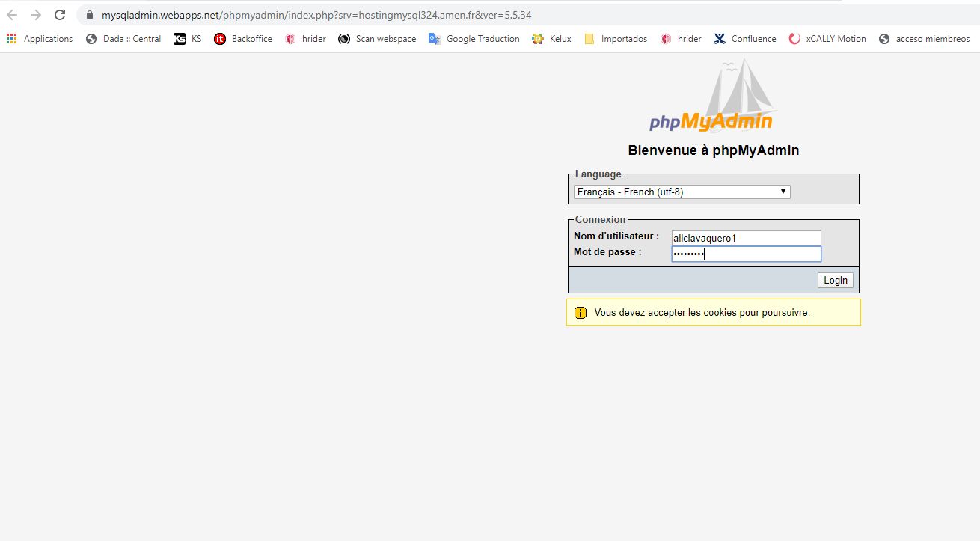Click the Login button

[x=836, y=281]
